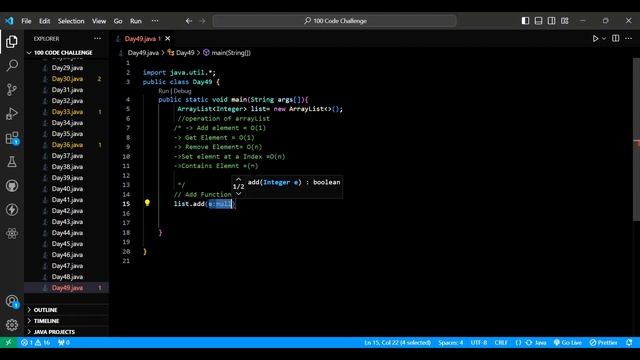Open run options dropdown arrow
The image size is (640, 360).
tap(604, 38)
